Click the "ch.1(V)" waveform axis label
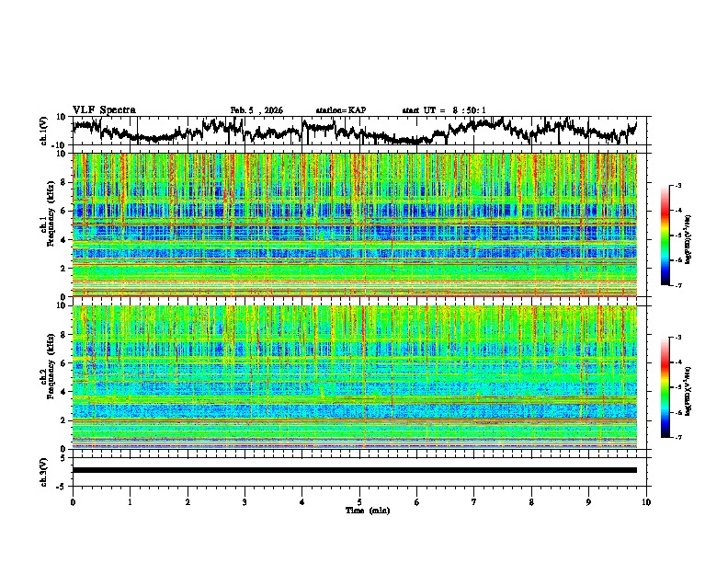This screenshot has height=563, width=728. coord(43,131)
